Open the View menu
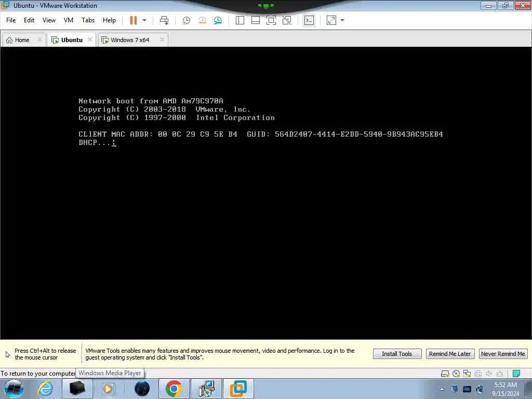The height and width of the screenshot is (399, 532). click(49, 20)
